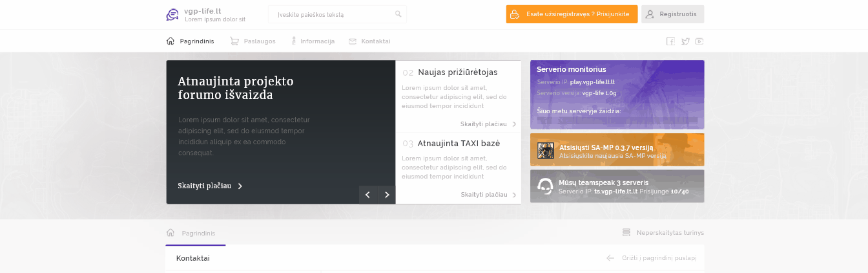Click the server version vgp-life 1.0g
Image resolution: width=868 pixels, height=273 pixels.
click(599, 93)
